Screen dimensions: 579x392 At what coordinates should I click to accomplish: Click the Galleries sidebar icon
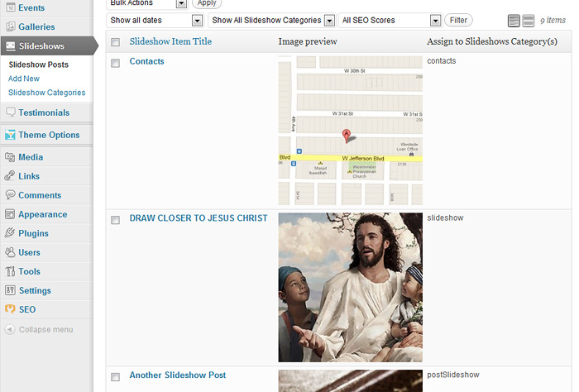coord(11,26)
